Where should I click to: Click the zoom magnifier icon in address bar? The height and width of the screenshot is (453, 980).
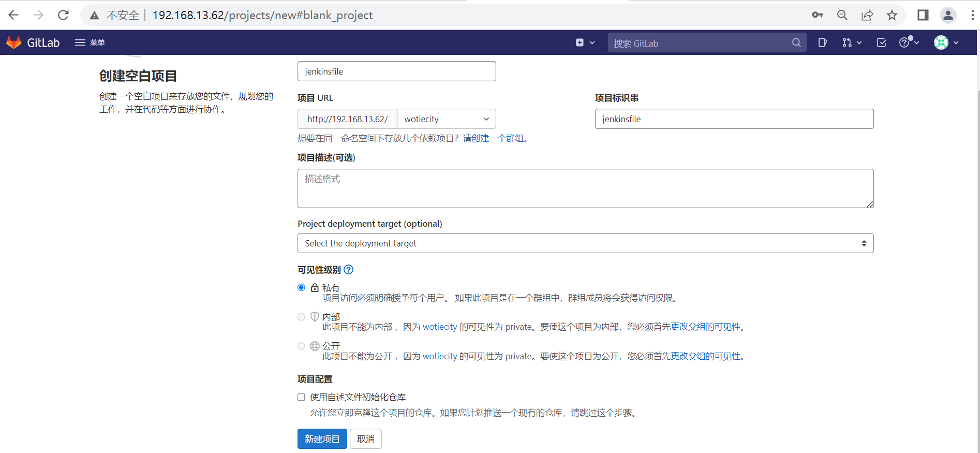842,15
